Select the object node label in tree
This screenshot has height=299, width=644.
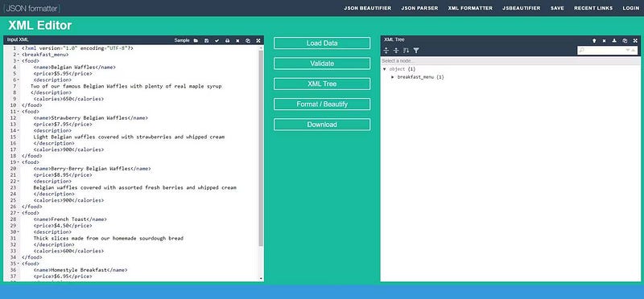click(397, 69)
